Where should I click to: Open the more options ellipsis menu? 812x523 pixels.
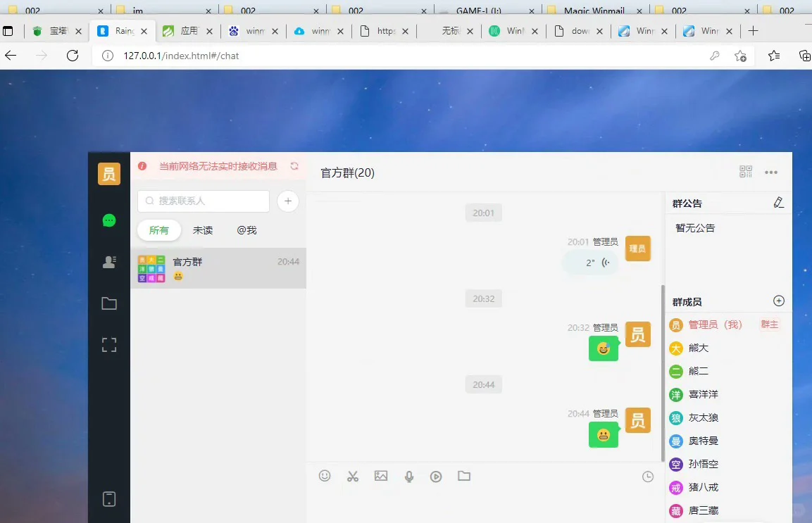pyautogui.click(x=771, y=172)
